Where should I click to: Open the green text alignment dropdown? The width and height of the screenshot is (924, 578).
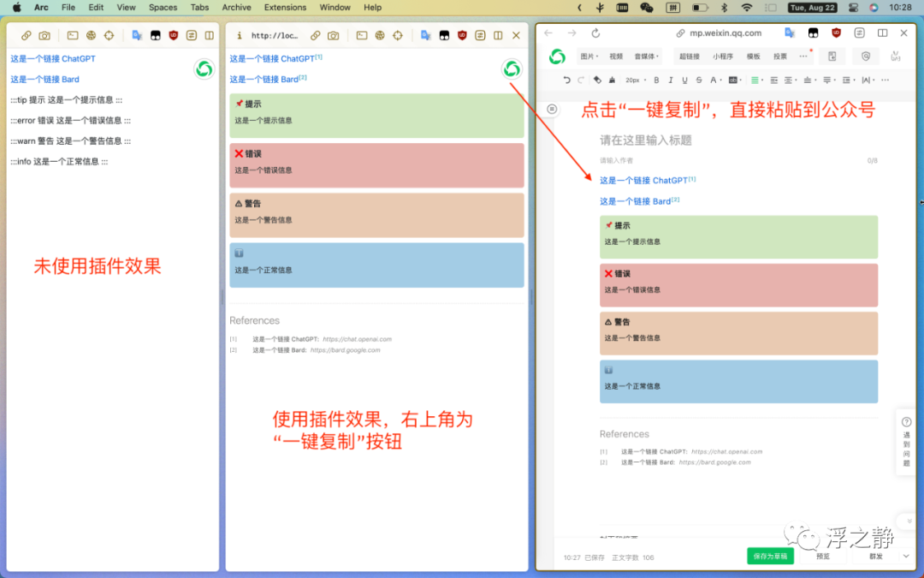pyautogui.click(x=756, y=80)
